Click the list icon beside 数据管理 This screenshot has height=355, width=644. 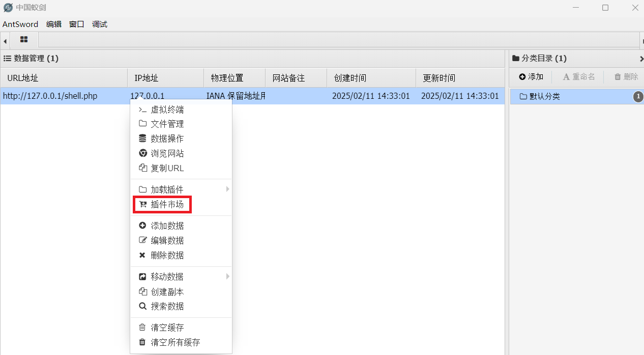tap(7, 59)
